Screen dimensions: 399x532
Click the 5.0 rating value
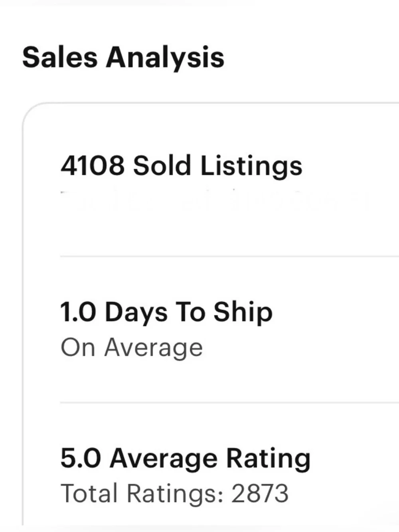[x=81, y=458]
